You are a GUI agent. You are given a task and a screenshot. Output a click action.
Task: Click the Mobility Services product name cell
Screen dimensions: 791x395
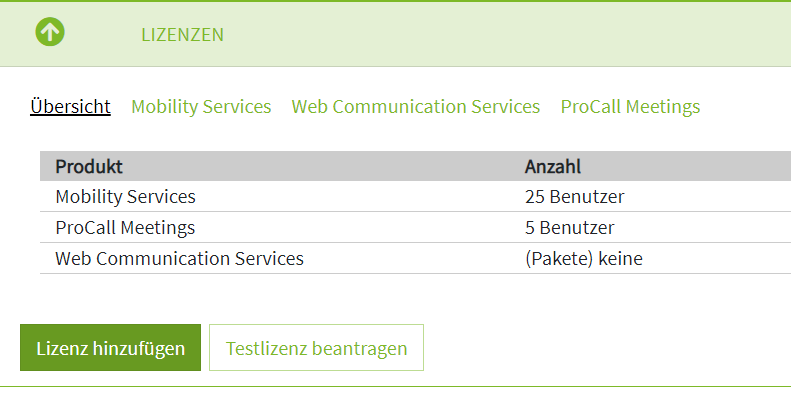click(125, 196)
